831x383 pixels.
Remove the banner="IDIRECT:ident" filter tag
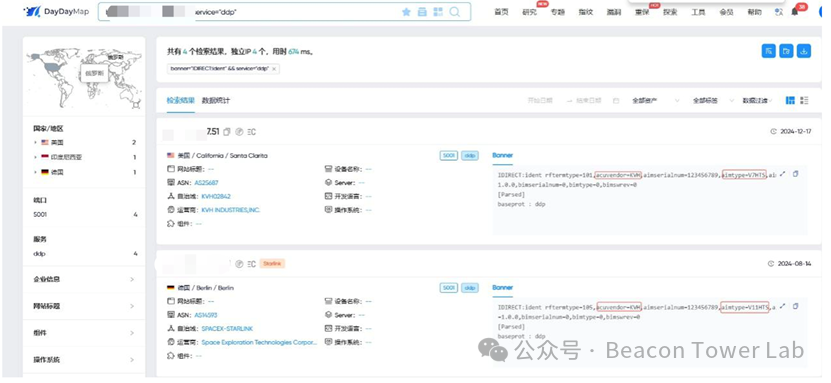pyautogui.click(x=273, y=69)
